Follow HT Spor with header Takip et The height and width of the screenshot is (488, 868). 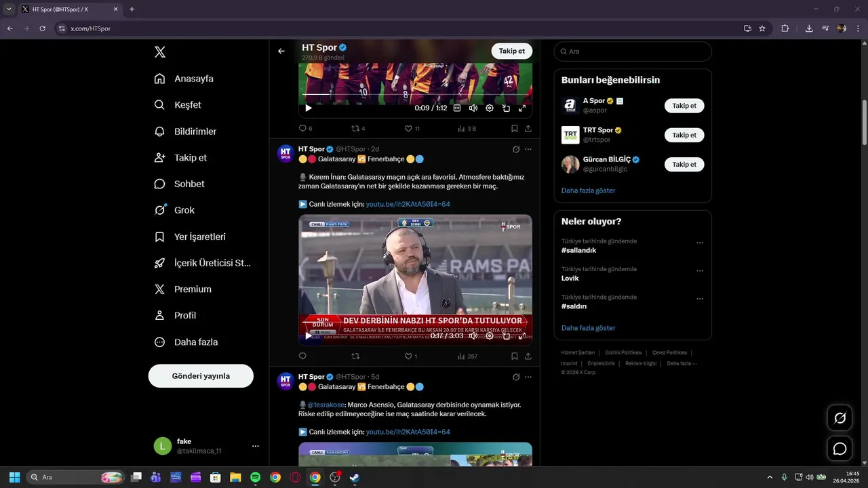coord(512,51)
